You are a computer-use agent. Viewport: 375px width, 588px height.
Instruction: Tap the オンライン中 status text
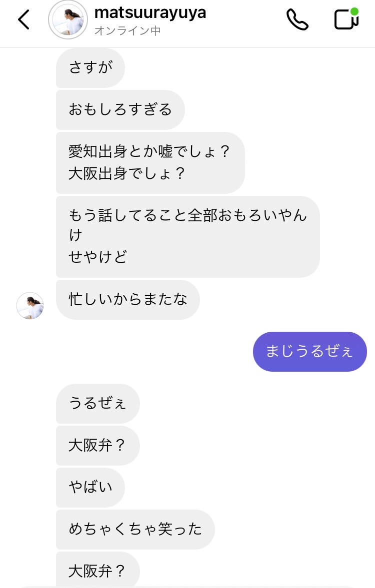tap(127, 31)
